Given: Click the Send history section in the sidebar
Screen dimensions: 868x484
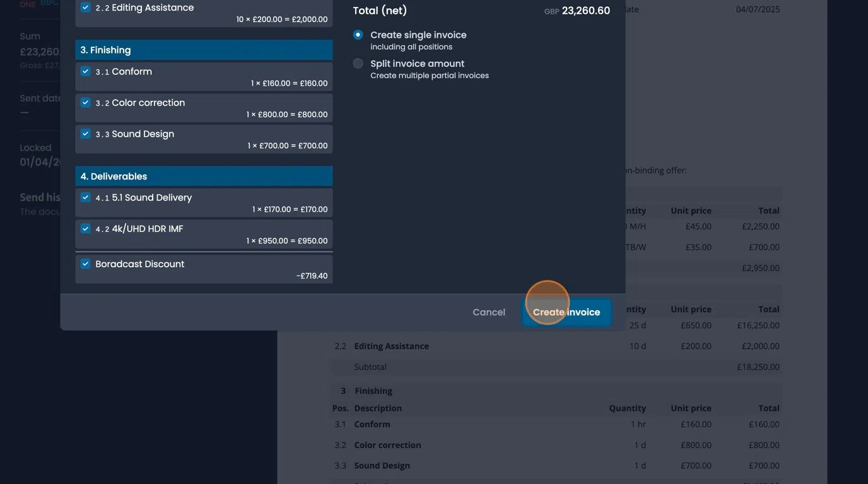Looking at the screenshot, I should (x=39, y=197).
